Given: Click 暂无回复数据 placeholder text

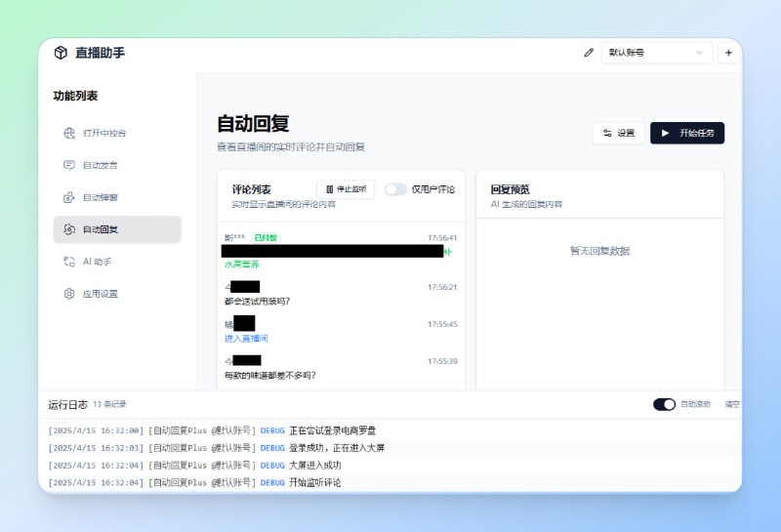Looking at the screenshot, I should 599,251.
